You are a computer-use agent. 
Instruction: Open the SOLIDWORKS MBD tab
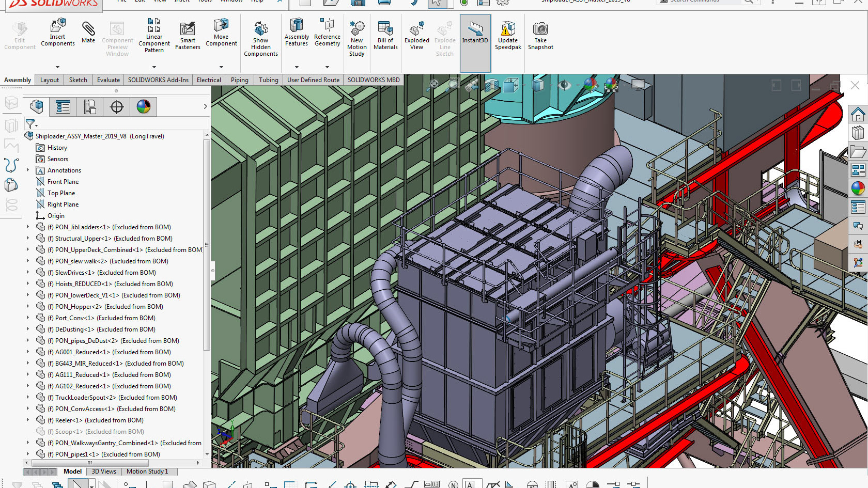(374, 80)
